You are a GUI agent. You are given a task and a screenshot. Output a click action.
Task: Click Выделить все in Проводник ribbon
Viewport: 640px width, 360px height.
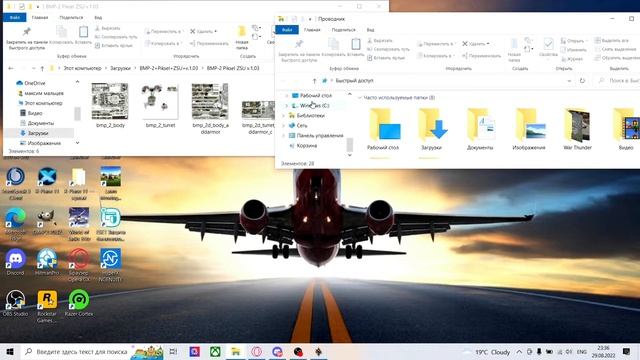point(611,40)
